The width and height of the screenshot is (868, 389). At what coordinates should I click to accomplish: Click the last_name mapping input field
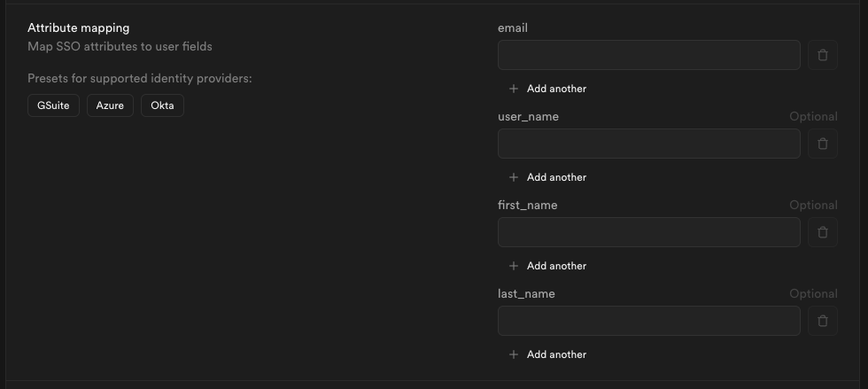coord(648,321)
